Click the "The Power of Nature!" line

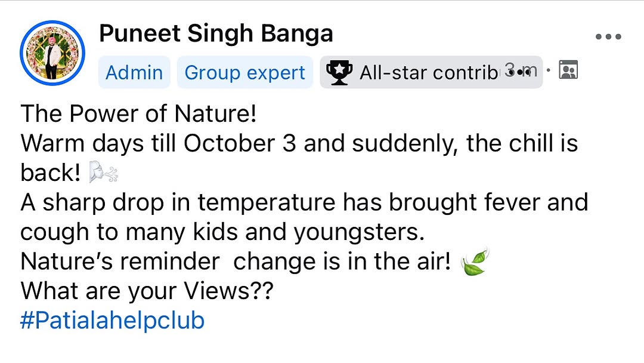coord(138,113)
